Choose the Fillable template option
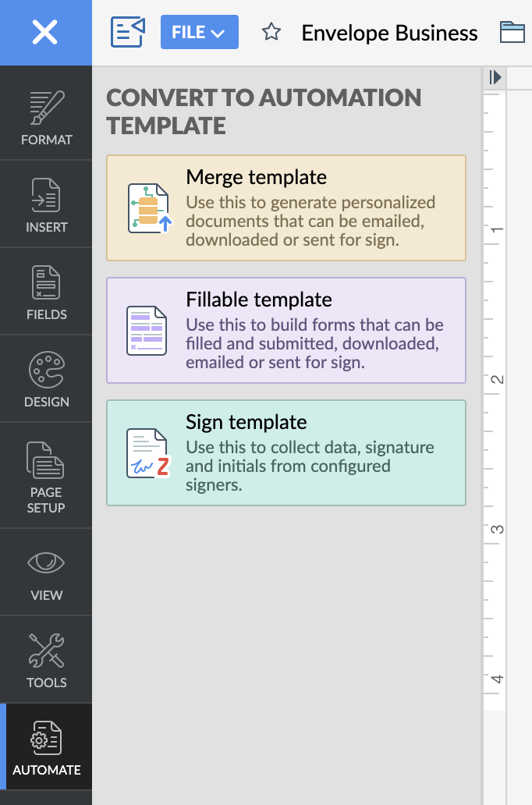 click(x=286, y=330)
